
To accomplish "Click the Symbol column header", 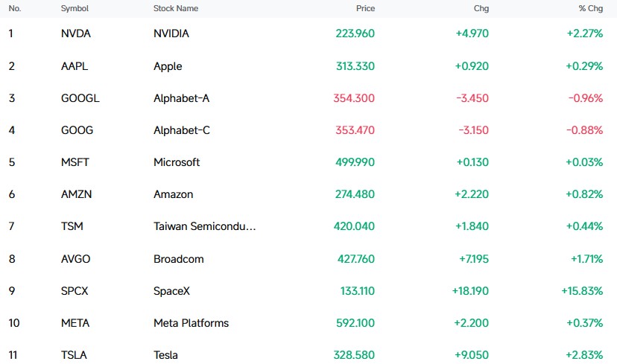I will 75,8.
